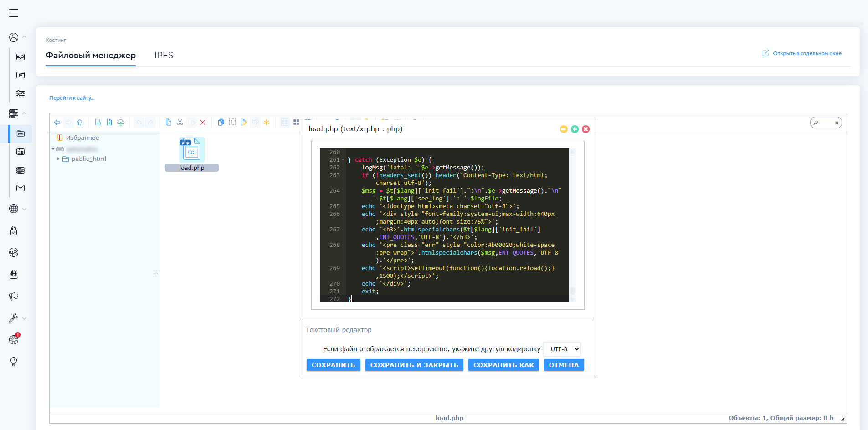Click the file manager search field

pyautogui.click(x=825, y=123)
